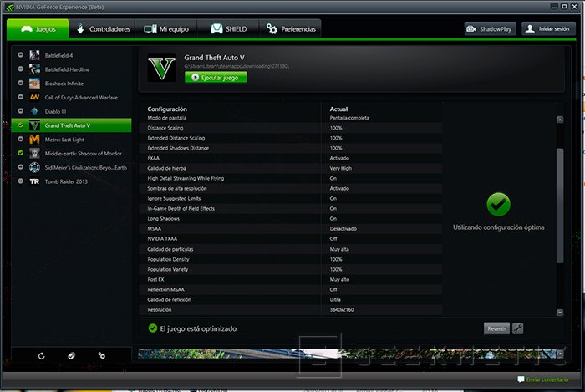Open ShadowPlay from the top bar

point(490,29)
